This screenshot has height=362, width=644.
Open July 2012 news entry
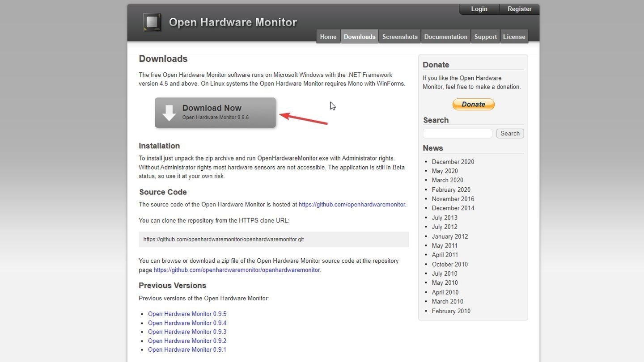coord(445,227)
